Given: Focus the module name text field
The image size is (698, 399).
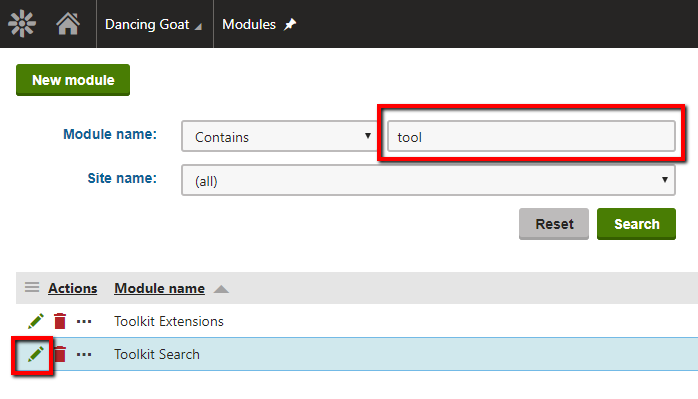Looking at the screenshot, I should (531, 136).
